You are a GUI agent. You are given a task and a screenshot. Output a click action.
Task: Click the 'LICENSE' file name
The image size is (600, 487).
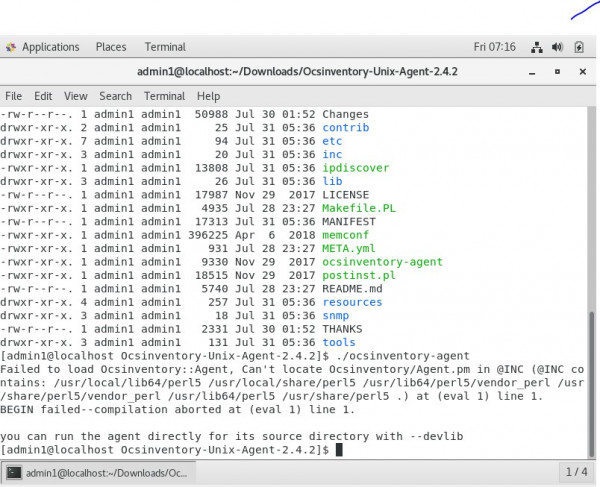click(x=346, y=195)
